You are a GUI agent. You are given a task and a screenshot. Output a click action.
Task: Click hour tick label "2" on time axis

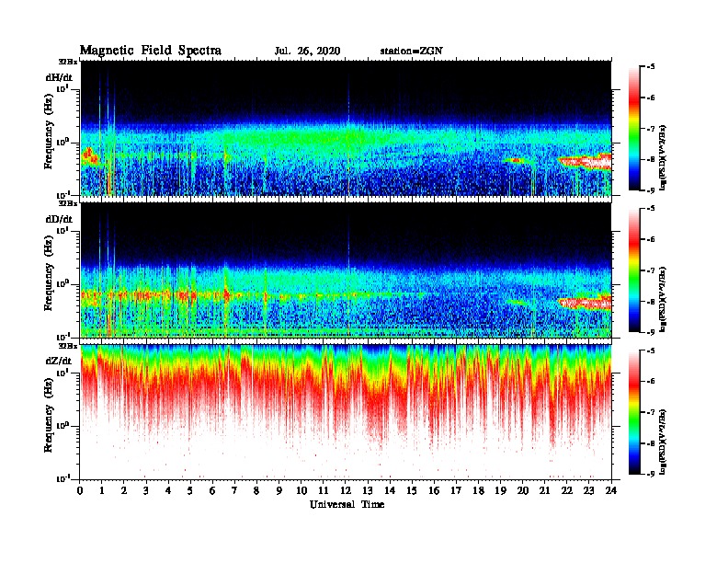coord(124,491)
